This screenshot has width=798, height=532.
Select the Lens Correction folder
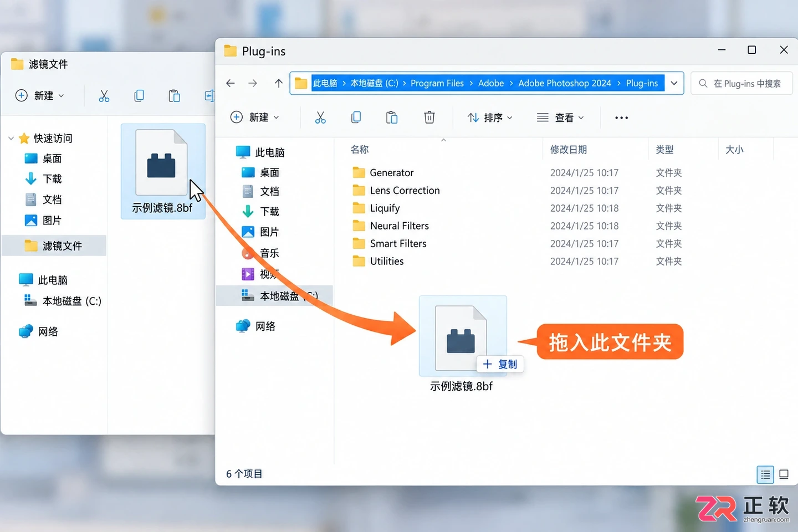(405, 191)
